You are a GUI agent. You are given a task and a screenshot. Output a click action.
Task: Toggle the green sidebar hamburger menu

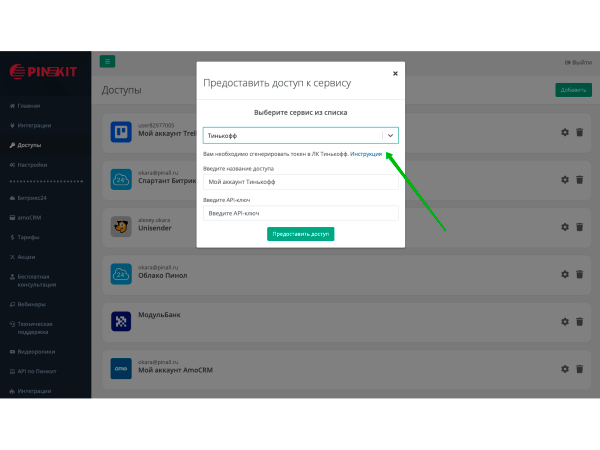107,62
